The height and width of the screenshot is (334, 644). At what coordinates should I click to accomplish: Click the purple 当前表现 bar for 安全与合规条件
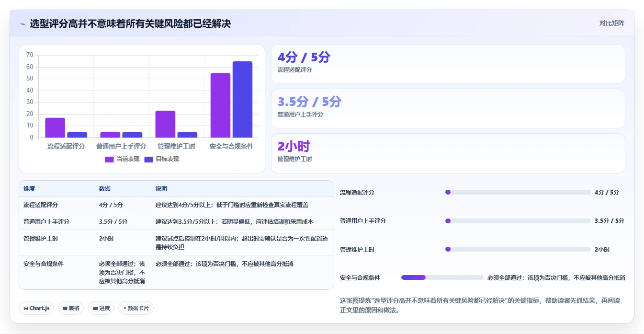pos(220,105)
